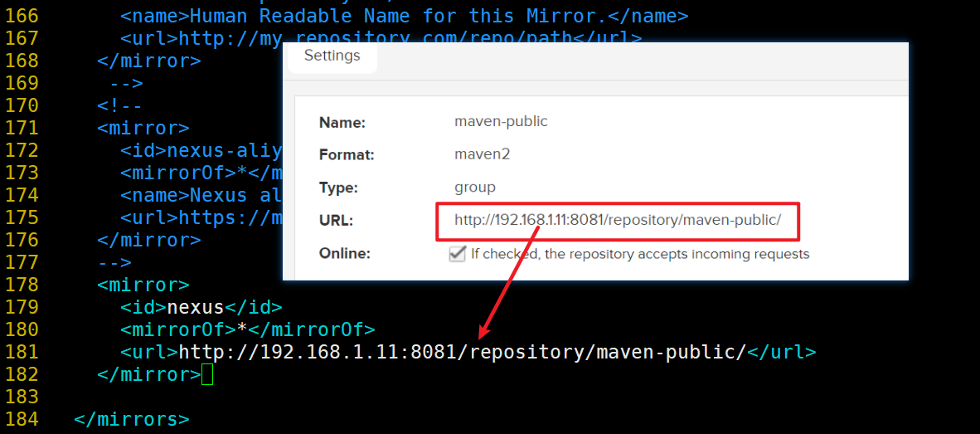The height and width of the screenshot is (434, 980).
Task: Open the Settings tab in Nexus panel
Action: click(332, 56)
